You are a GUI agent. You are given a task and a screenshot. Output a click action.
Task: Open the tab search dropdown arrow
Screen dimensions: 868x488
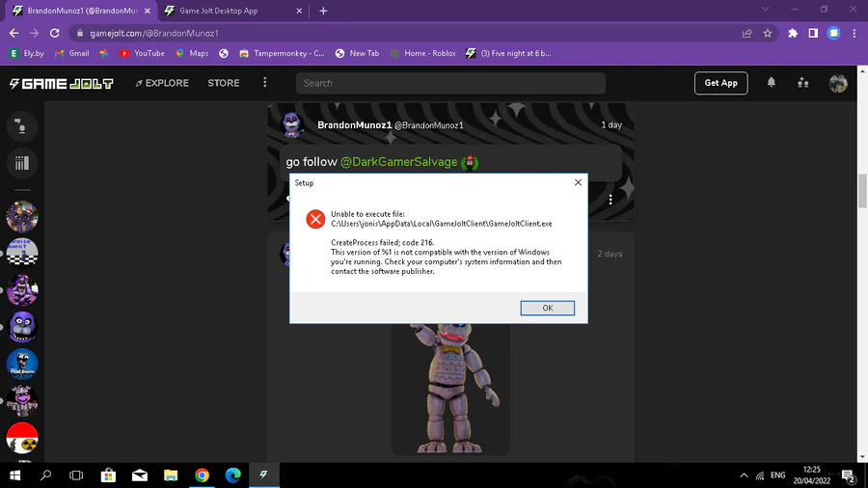(766, 10)
